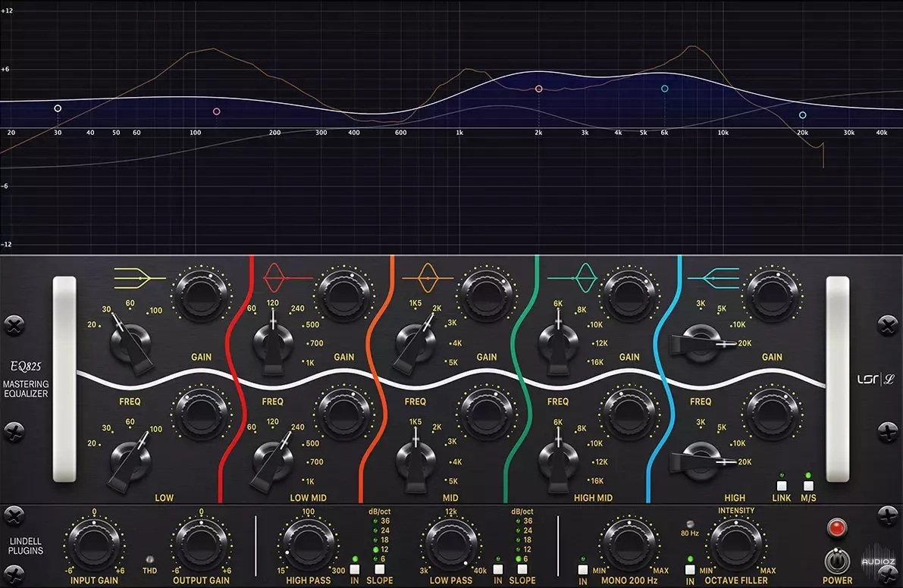Click the 36 dB/oct LED on High Pass

[375, 521]
